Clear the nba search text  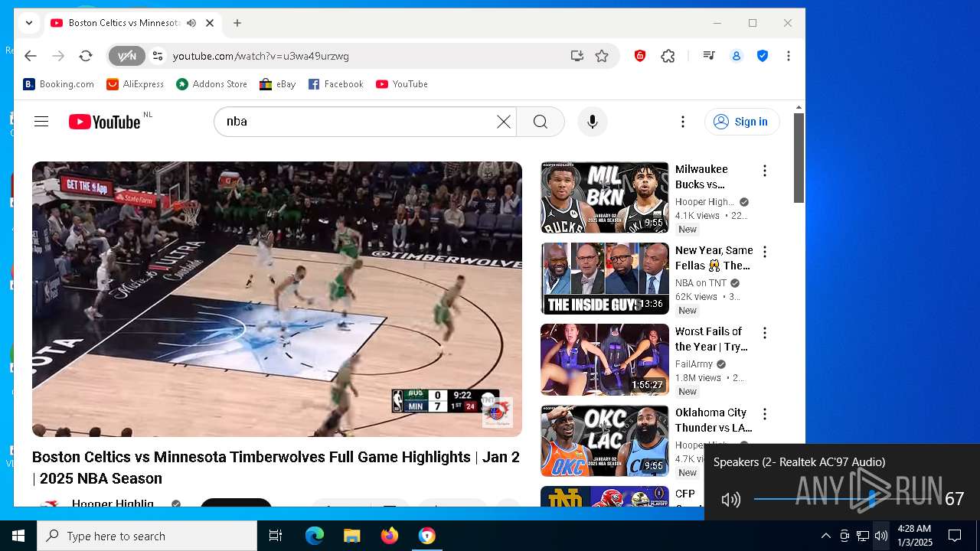(504, 122)
